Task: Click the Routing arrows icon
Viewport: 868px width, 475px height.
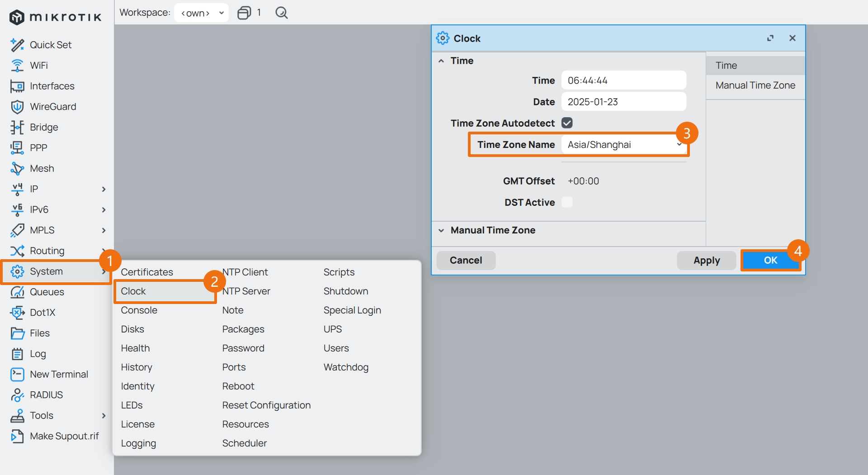Action: pyautogui.click(x=17, y=251)
